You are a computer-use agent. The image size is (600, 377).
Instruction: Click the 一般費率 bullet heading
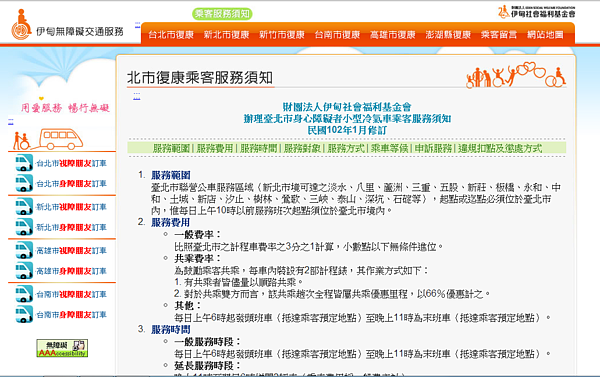(x=197, y=235)
